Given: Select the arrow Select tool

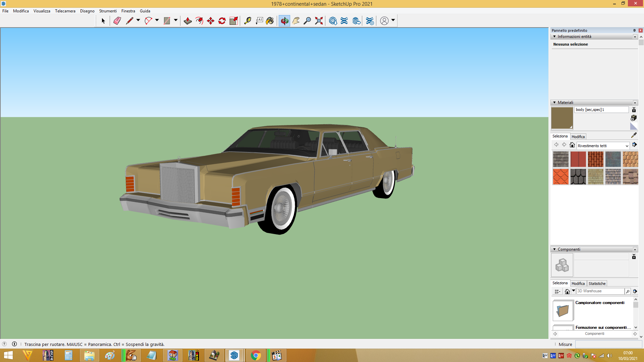Looking at the screenshot, I should (x=103, y=21).
